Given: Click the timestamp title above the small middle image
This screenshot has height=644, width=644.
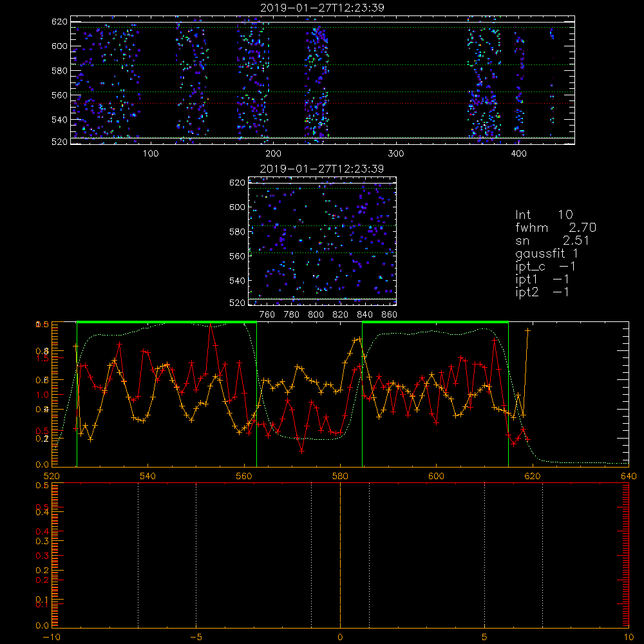Looking at the screenshot, I should [x=322, y=169].
